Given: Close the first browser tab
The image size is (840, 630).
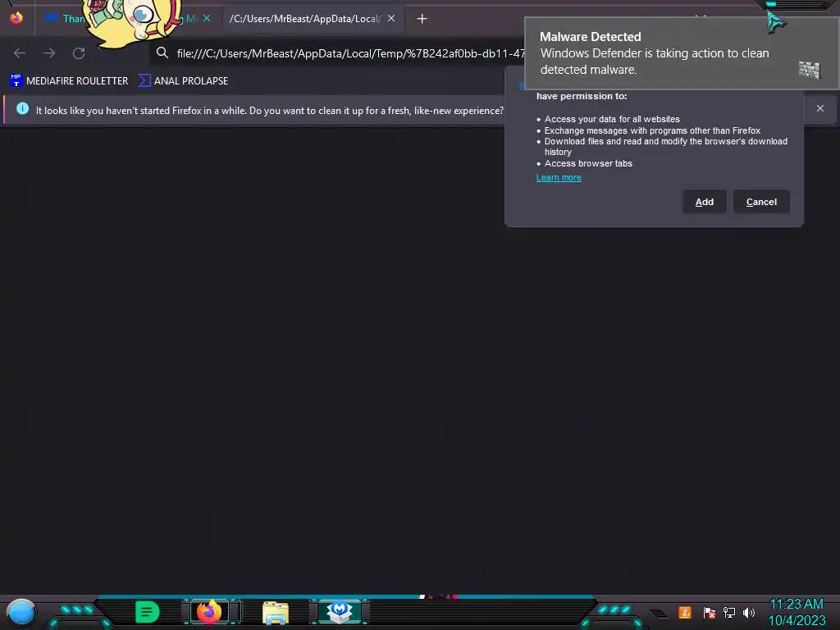Looking at the screenshot, I should point(207,18).
